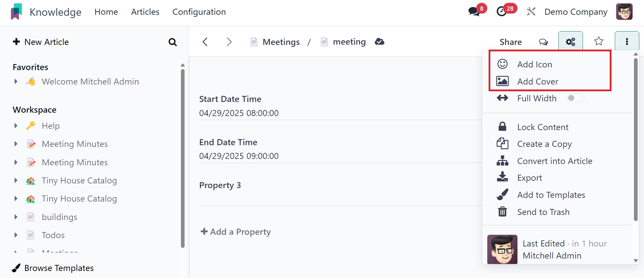Choose Send to Trash menu option

click(x=543, y=212)
